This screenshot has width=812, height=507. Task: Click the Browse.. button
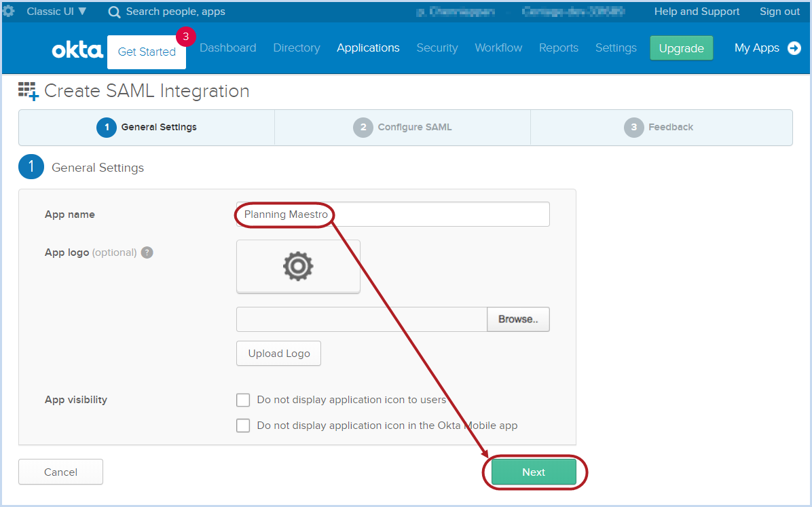519,320
